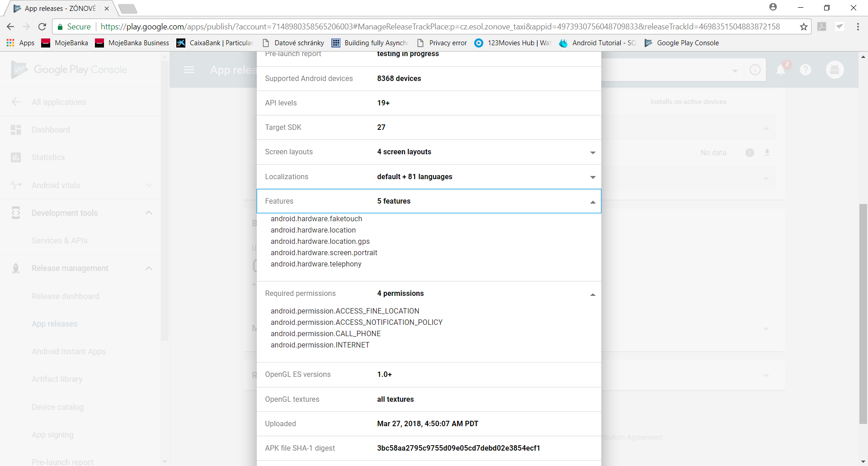Collapse the Required permissions arrow
Image resolution: width=868 pixels, height=466 pixels.
(x=593, y=295)
